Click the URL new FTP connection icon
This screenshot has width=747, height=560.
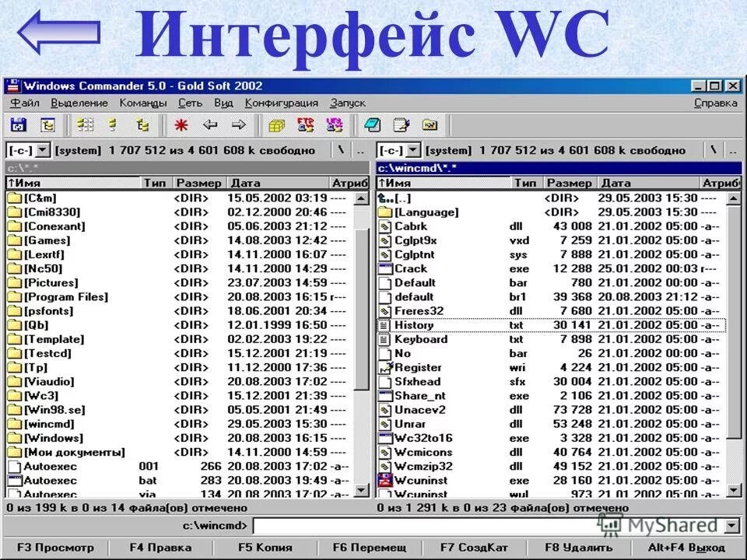pos(334,125)
